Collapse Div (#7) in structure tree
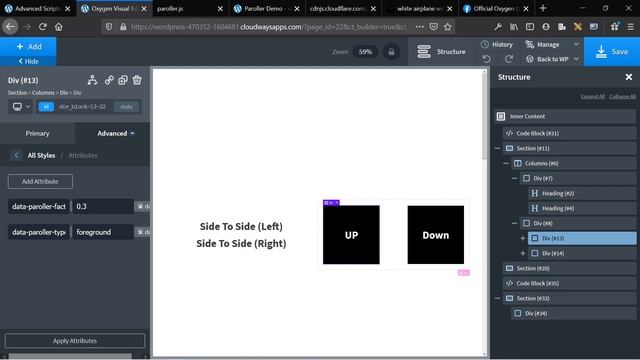 pyautogui.click(x=514, y=178)
